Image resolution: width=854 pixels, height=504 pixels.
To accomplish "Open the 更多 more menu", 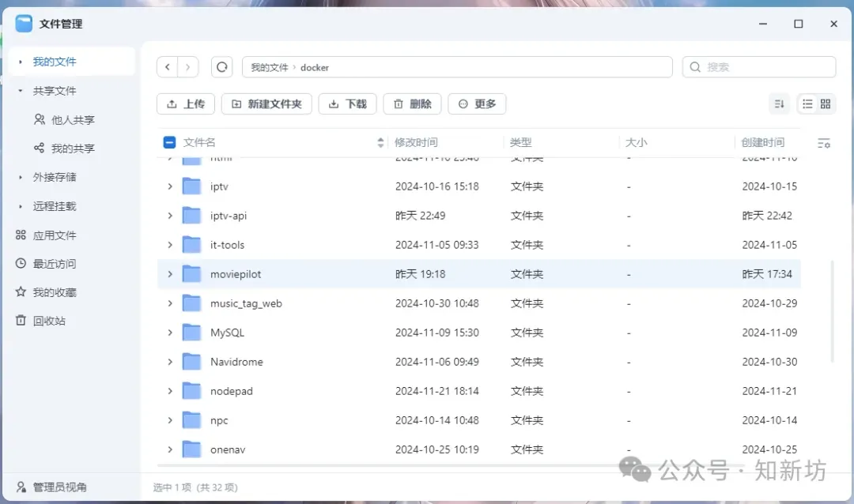I will pyautogui.click(x=477, y=104).
